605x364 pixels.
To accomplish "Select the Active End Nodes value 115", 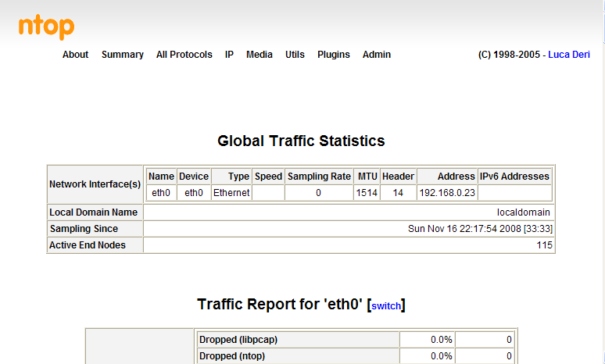I will pyautogui.click(x=544, y=245).
